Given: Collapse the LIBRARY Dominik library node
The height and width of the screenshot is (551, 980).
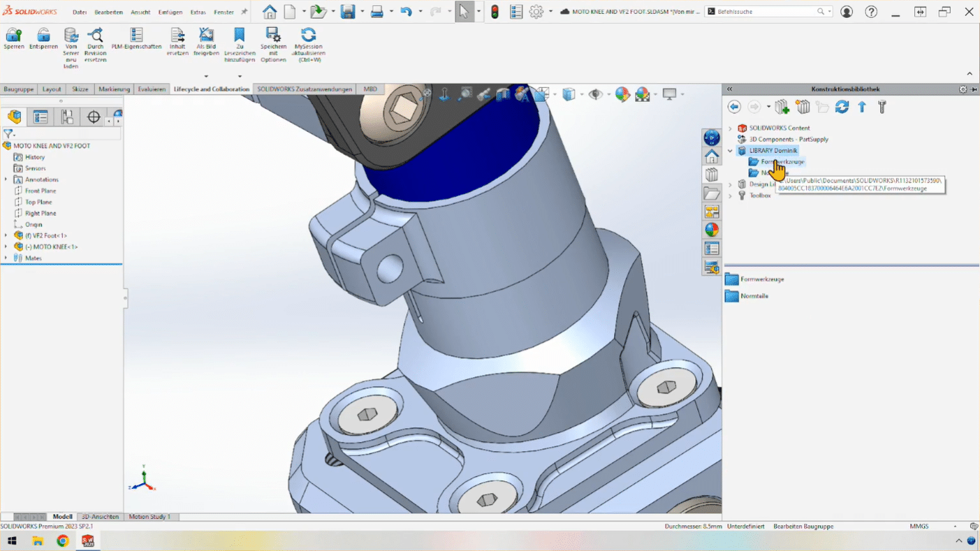Looking at the screenshot, I should [x=731, y=150].
